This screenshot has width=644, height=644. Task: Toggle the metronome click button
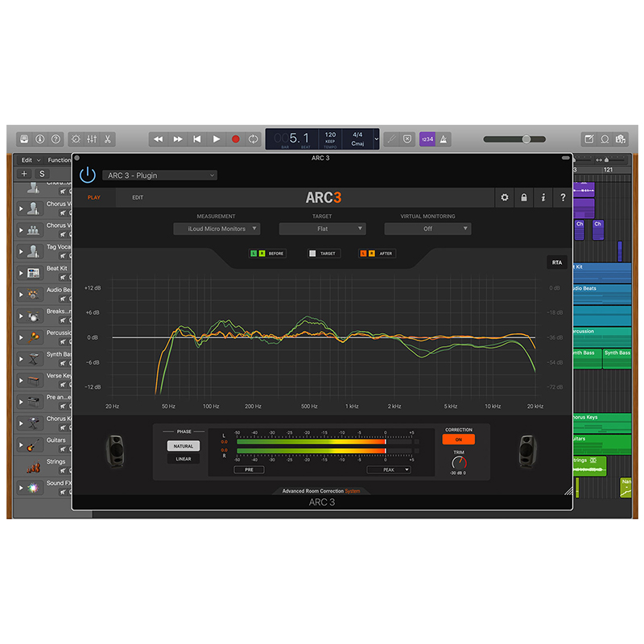pos(444,139)
